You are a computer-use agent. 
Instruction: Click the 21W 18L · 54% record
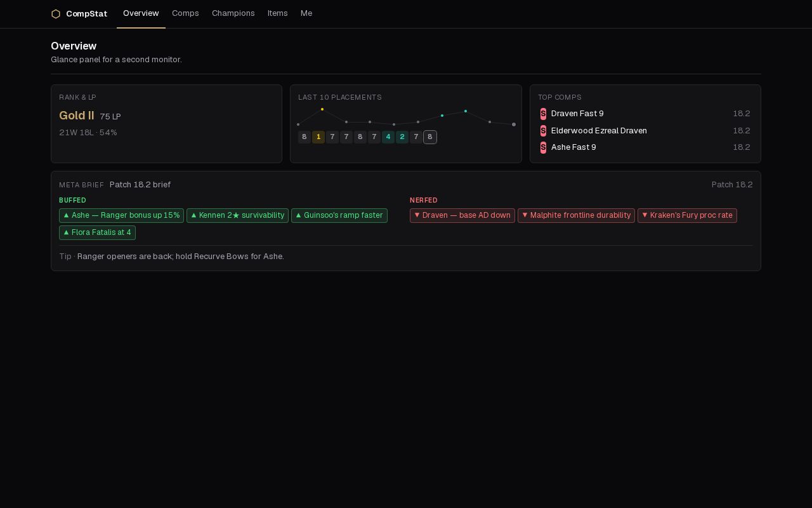pos(88,133)
